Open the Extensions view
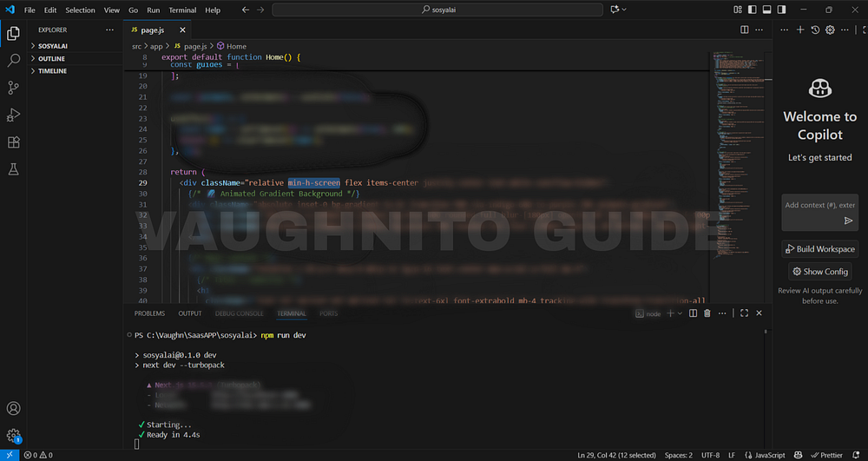Viewport: 868px width, 461px height. pyautogui.click(x=13, y=142)
